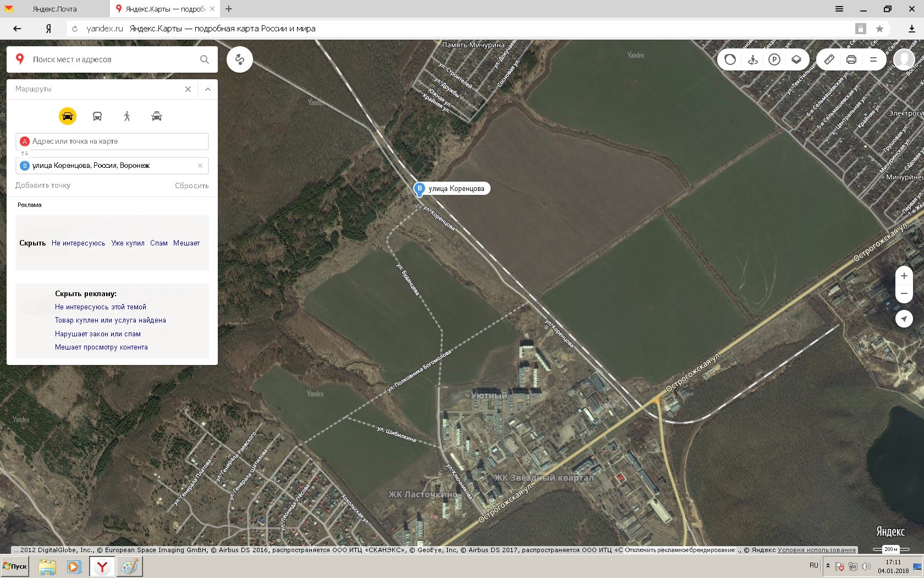The height and width of the screenshot is (578, 924).
Task: Open media player from taskbar
Action: (74, 566)
